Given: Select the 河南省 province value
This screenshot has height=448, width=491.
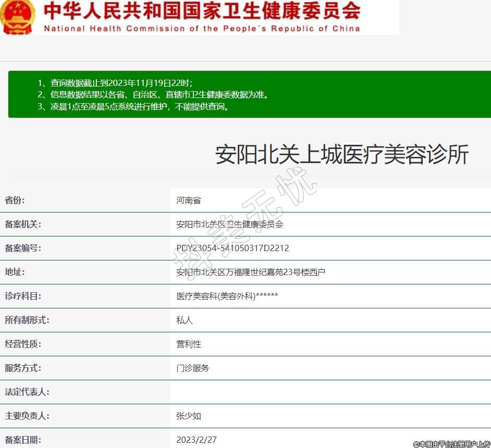Looking at the screenshot, I should pyautogui.click(x=189, y=201).
